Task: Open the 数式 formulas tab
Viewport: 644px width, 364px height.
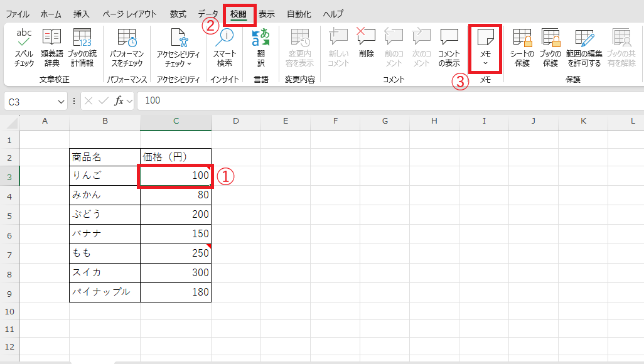Action: tap(178, 14)
